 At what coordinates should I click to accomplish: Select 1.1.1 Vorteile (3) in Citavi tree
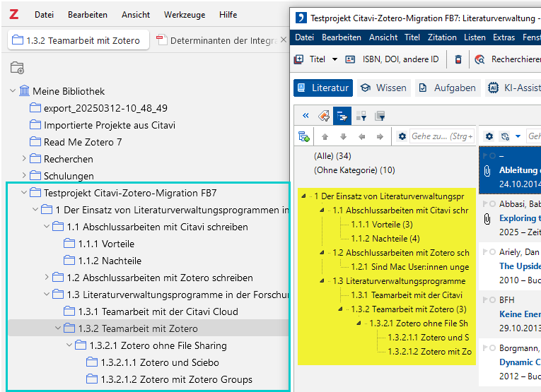click(382, 224)
